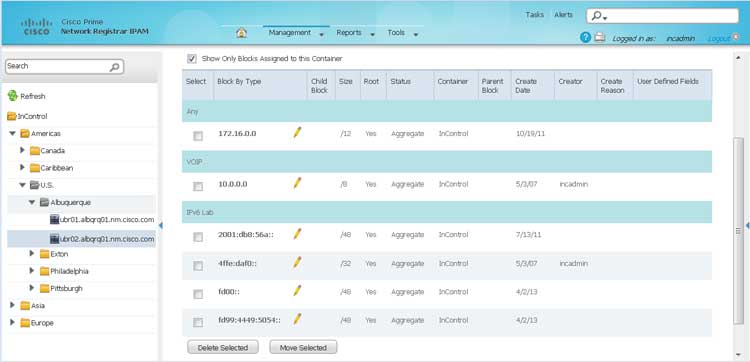
Task: Select checkbox for block 172.16.0.0
Action: coord(198,136)
